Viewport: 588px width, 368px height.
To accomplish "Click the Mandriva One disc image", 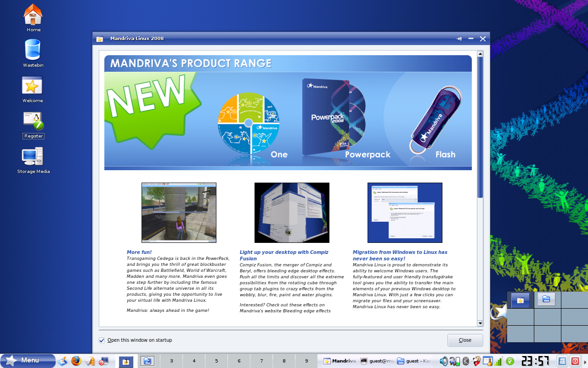I will pos(249,123).
